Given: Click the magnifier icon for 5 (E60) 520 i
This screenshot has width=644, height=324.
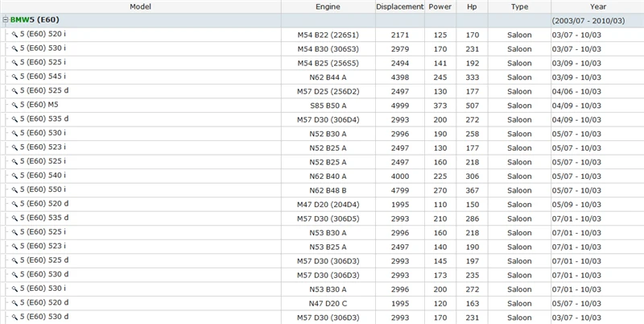Looking at the screenshot, I should tap(14, 35).
